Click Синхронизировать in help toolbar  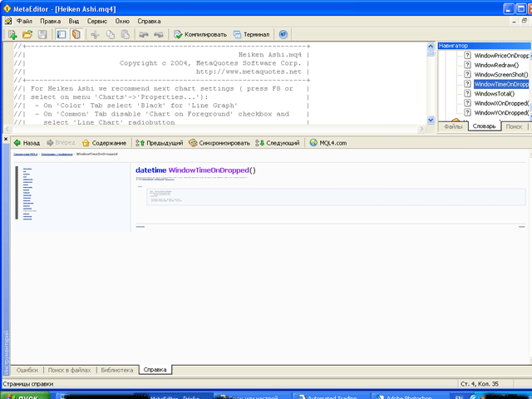(219, 143)
